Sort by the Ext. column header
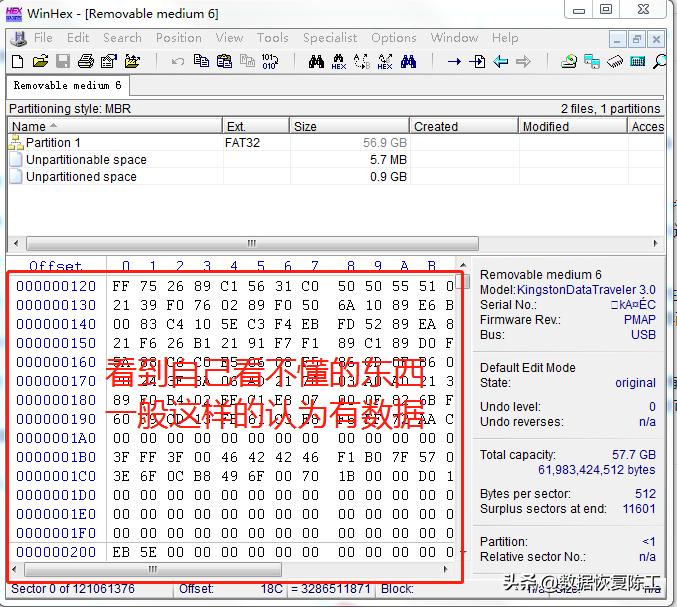Viewport: 677px width, 607px height. click(256, 126)
